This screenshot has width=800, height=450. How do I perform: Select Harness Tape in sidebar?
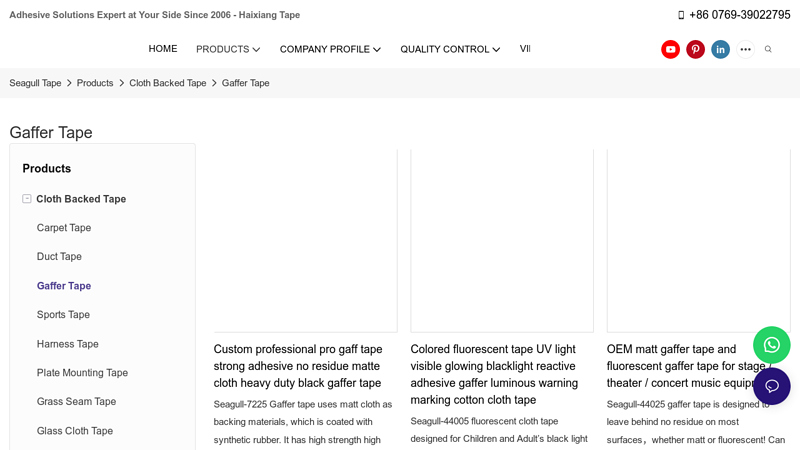67,344
